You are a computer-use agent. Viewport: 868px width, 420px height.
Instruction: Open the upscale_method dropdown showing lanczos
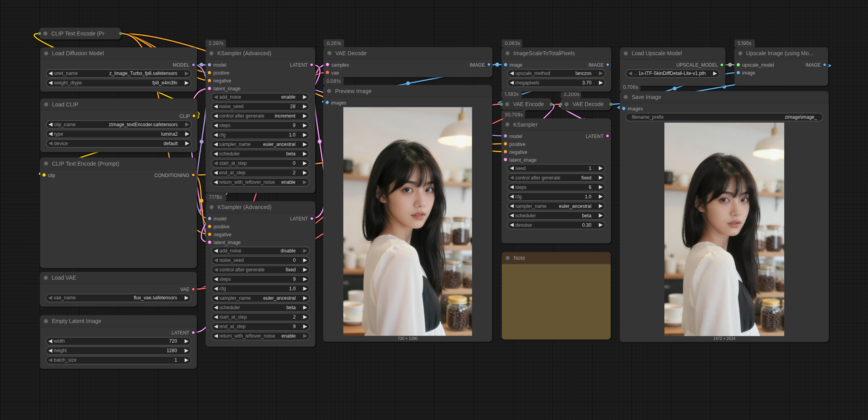[556, 74]
